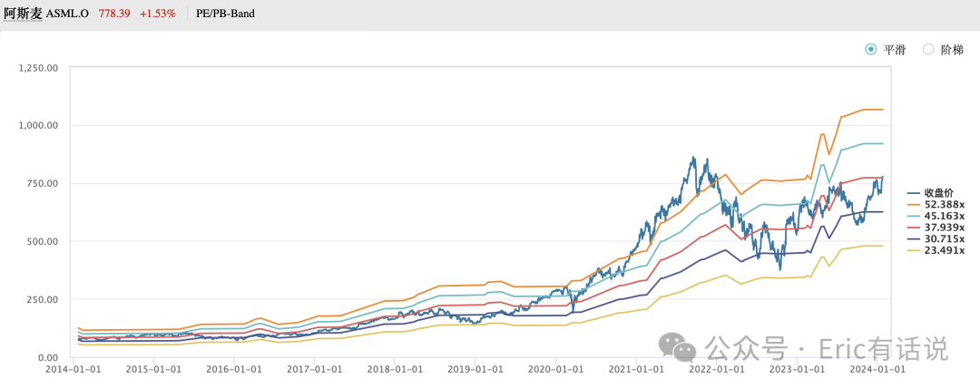Click the 2018-01-01 x-axis label
The image size is (980, 388).
[x=395, y=370]
